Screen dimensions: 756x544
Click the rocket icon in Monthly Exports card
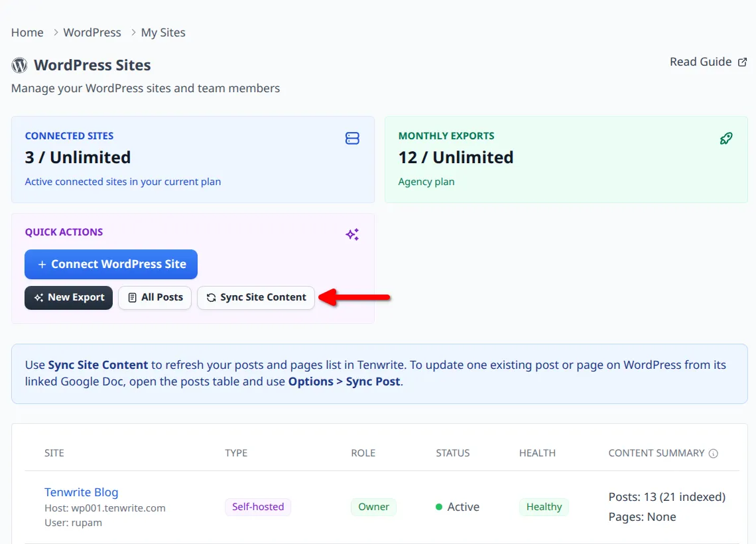pyautogui.click(x=726, y=139)
